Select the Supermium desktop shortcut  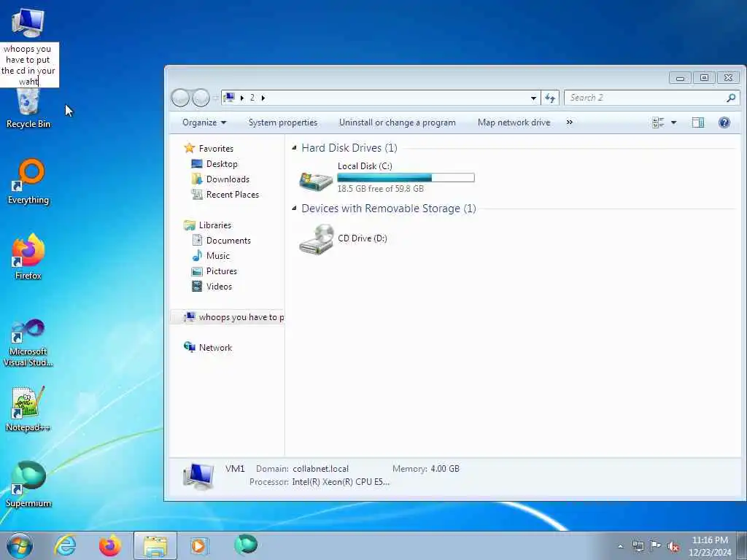click(28, 484)
